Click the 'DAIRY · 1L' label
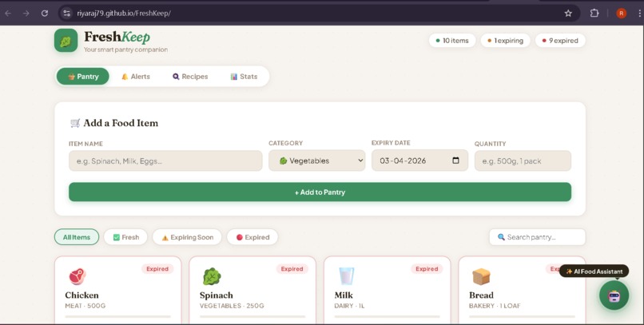 coord(349,306)
